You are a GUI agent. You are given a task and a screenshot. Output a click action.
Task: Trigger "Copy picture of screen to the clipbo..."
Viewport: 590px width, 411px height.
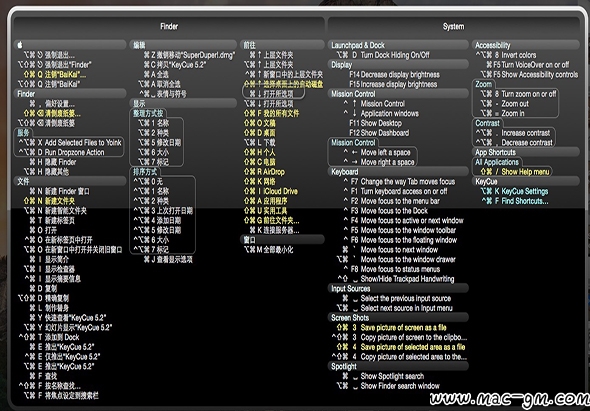coord(399,337)
